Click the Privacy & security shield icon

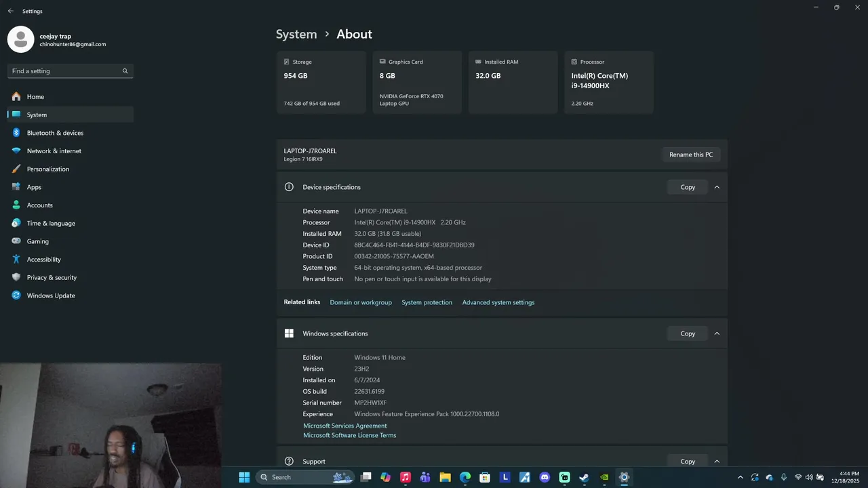tap(16, 277)
